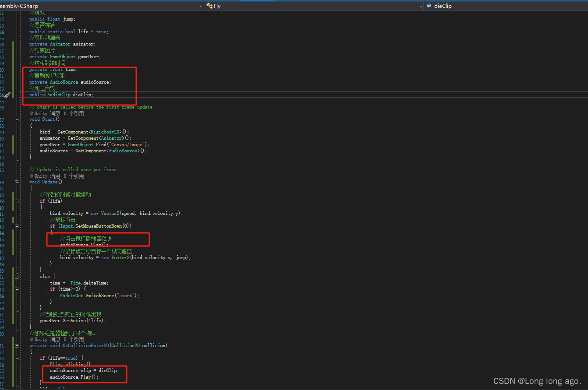
Task: Click 'public static bool life = true;' line
Action: coord(69,32)
